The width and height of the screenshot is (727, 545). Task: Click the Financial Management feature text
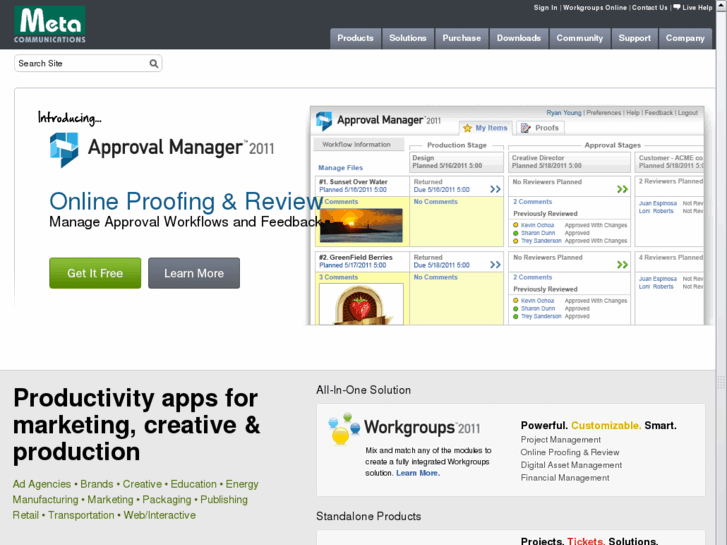565,478
